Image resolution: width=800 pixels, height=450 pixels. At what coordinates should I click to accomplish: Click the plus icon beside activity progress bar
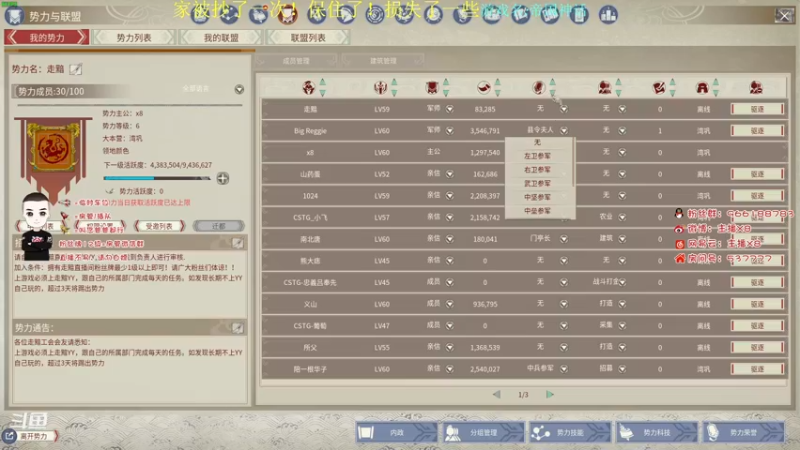click(x=223, y=179)
